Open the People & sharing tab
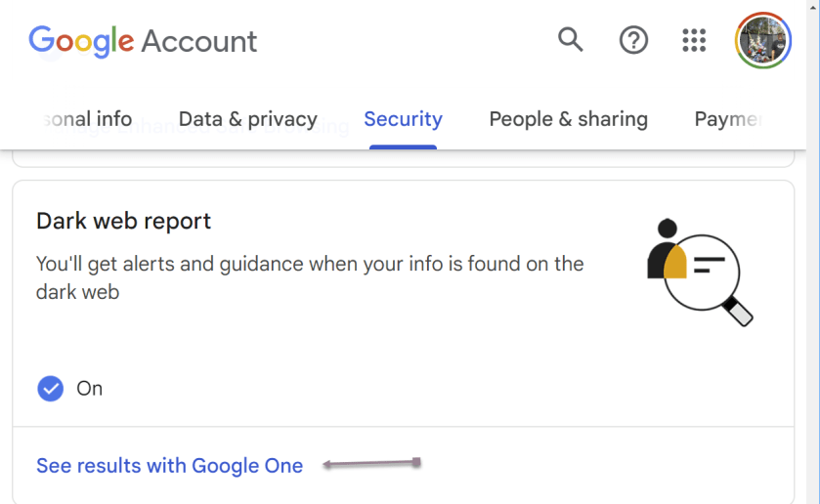The width and height of the screenshot is (820, 504). 568,119
